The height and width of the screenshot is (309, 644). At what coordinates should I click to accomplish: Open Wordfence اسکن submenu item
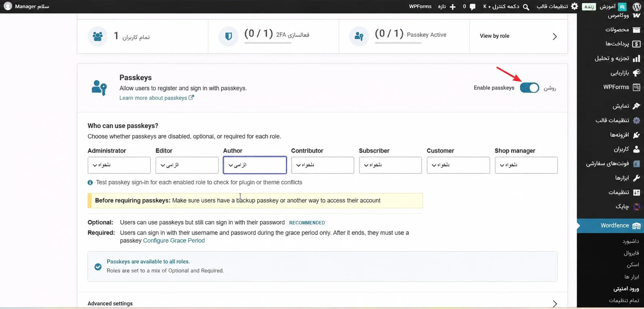click(633, 265)
